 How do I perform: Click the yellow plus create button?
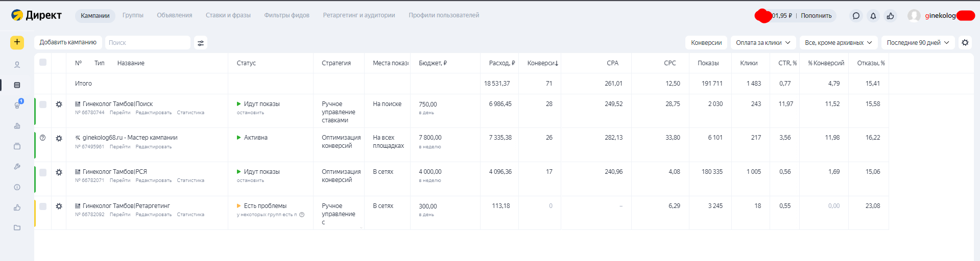click(17, 42)
